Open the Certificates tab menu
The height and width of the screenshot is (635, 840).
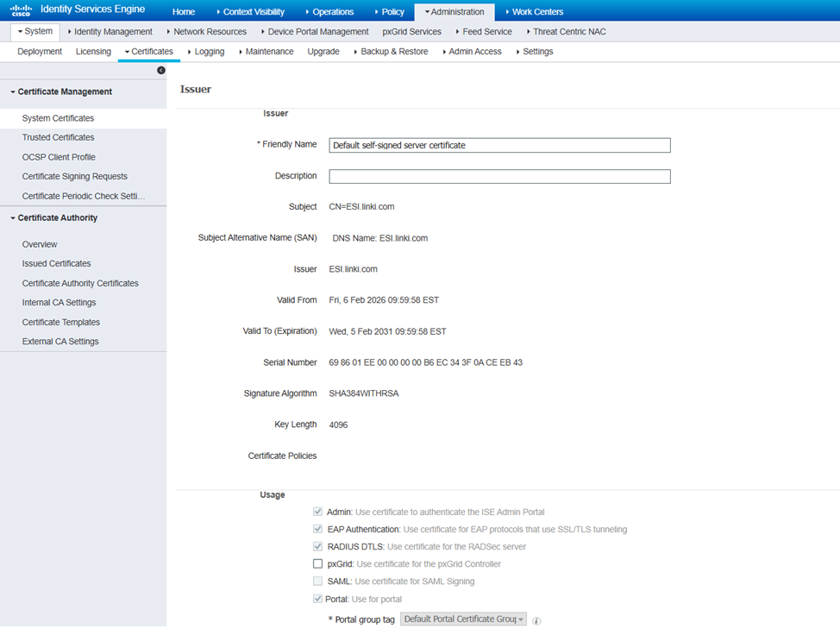point(149,52)
